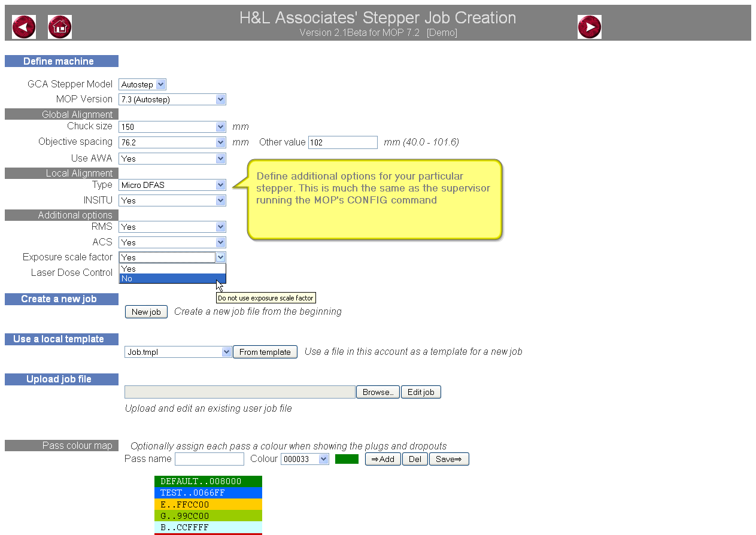Click the red back arrow icon
The image size is (756, 535).
(24, 27)
